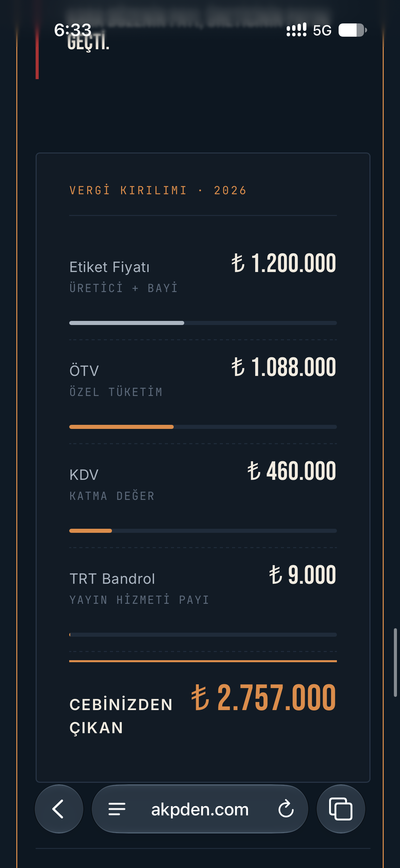Screen dimensions: 400x868
Task: Tap the ÖTV amount ₺ 1.088.000
Action: point(284,367)
